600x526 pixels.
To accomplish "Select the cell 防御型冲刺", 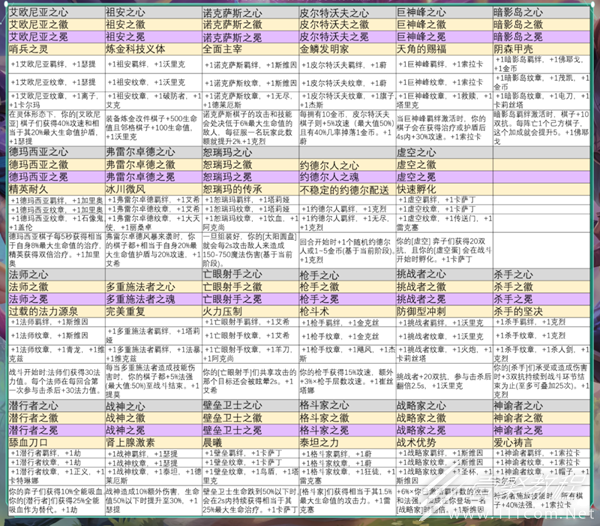I will tap(444, 311).
